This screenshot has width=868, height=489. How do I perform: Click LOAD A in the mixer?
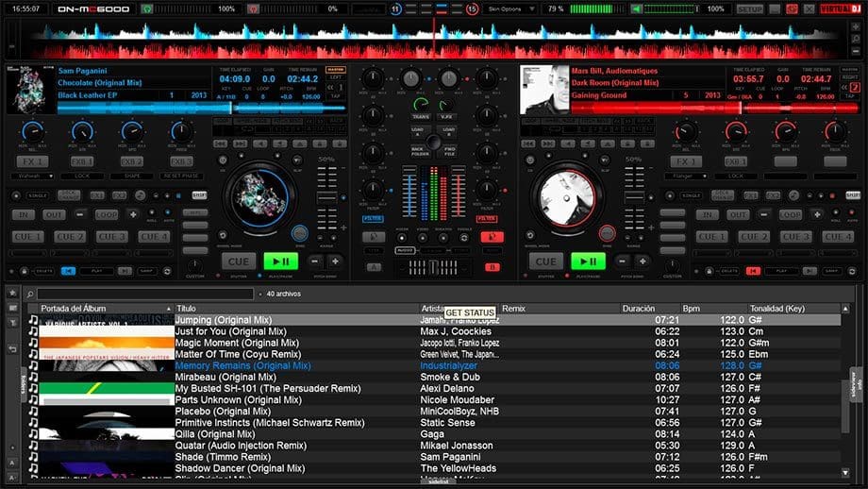point(418,131)
